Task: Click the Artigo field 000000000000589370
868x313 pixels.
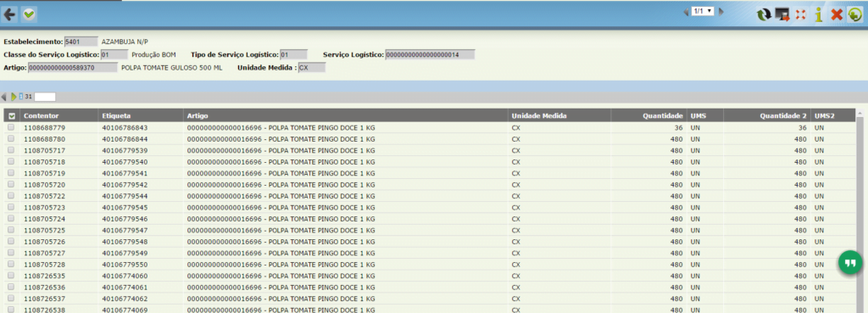Action: (72, 68)
